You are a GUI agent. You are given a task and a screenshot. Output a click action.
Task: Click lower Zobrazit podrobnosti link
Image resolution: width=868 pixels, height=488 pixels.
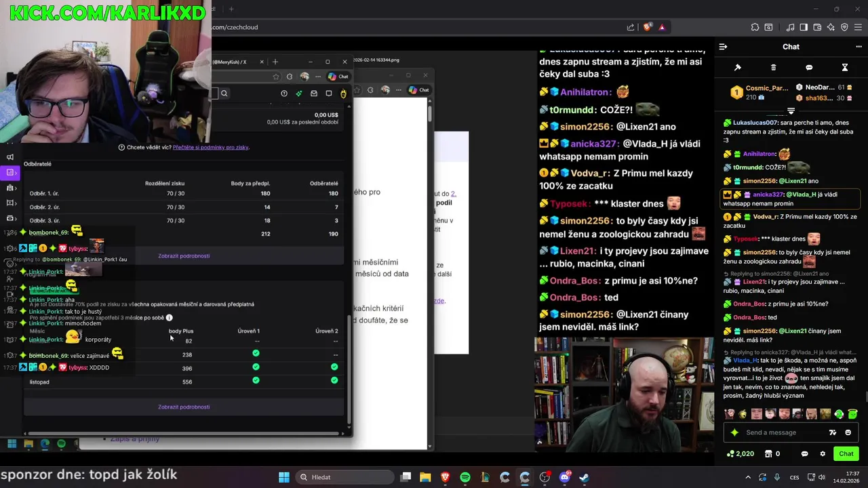point(184,407)
